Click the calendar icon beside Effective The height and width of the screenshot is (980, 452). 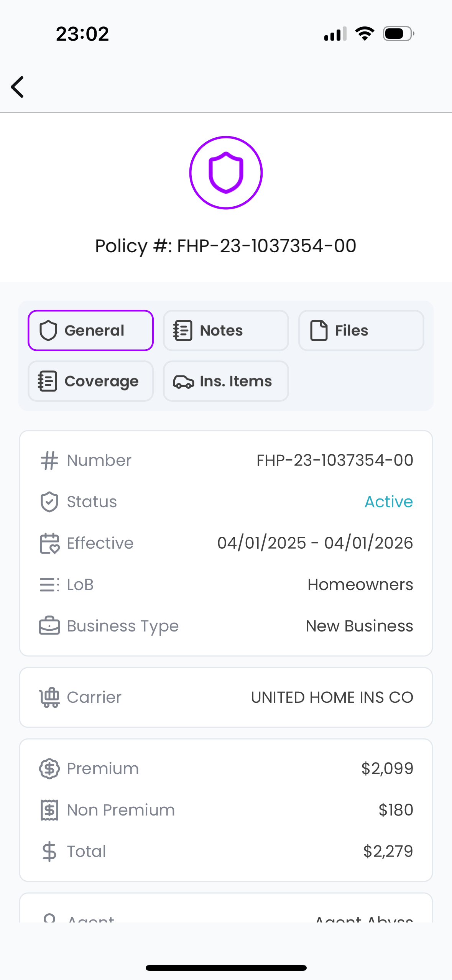(x=49, y=543)
